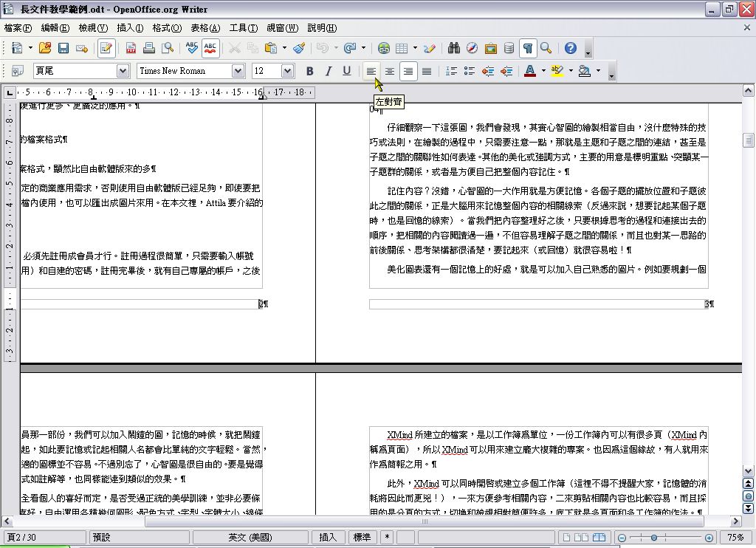Center the paragraph text

click(390, 71)
